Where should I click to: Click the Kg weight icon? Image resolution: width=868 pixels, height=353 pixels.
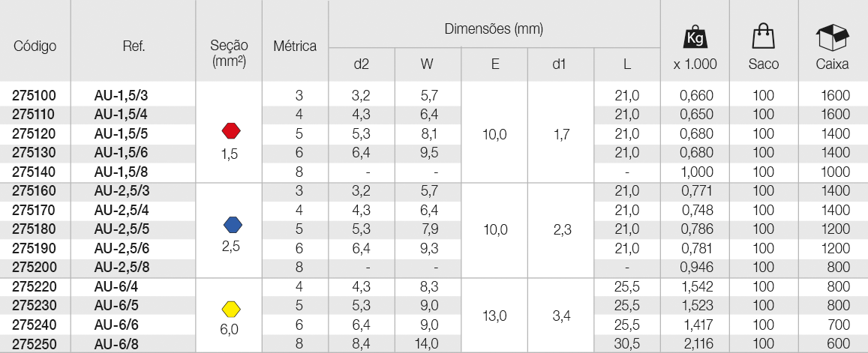695,37
